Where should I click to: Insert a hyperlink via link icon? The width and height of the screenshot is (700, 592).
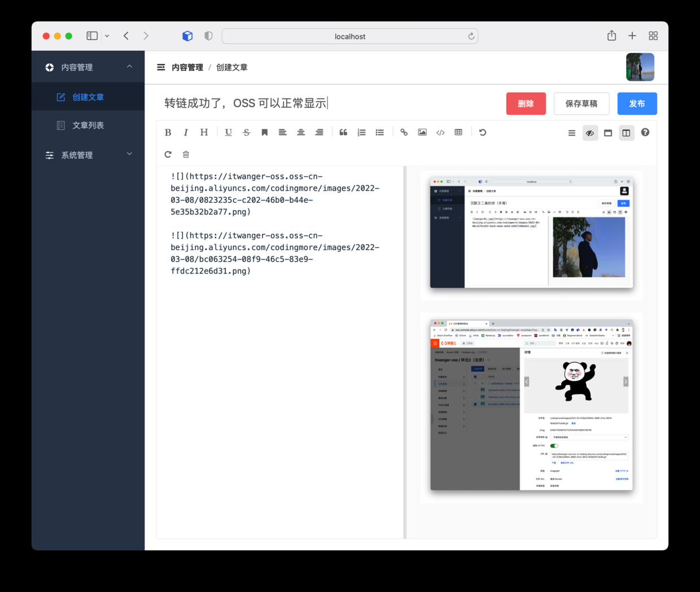coord(404,133)
